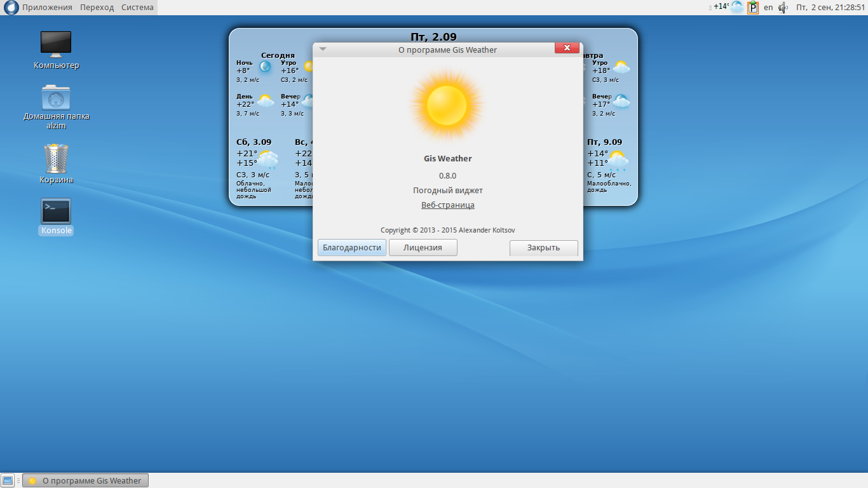
Task: Click the rainy weather icon for Сб, 3.09
Action: click(x=268, y=159)
